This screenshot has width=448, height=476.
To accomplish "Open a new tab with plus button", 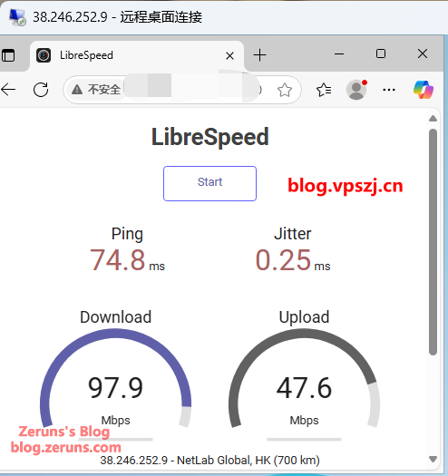I will (x=259, y=55).
